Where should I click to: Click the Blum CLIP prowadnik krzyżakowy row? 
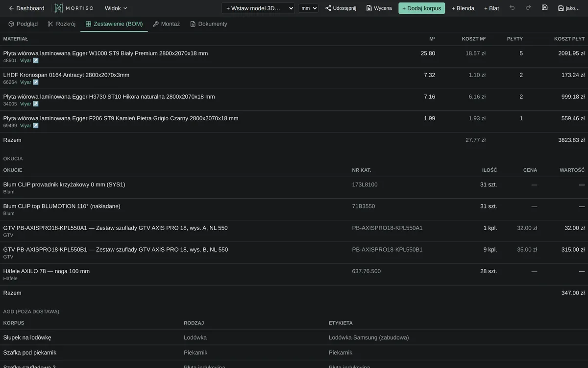tap(294, 188)
